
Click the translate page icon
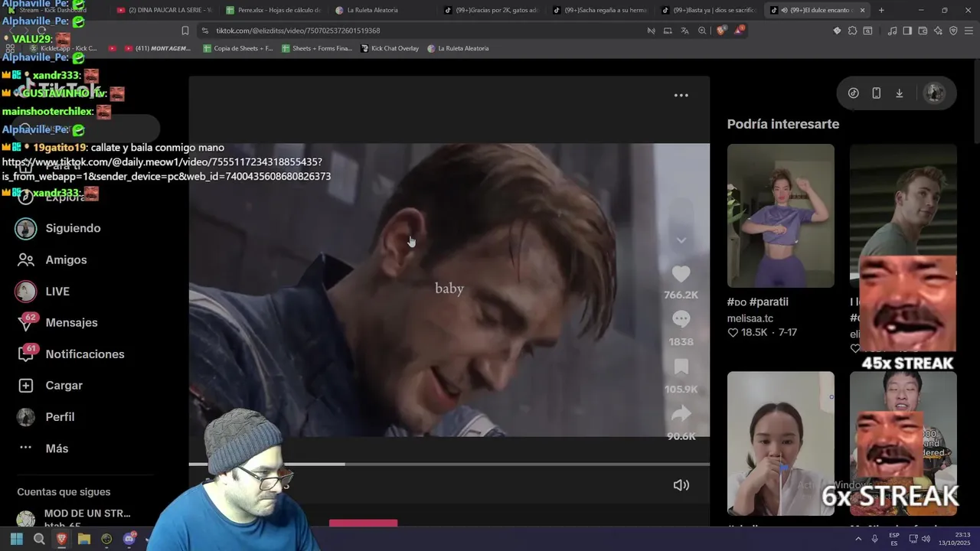pos(684,31)
